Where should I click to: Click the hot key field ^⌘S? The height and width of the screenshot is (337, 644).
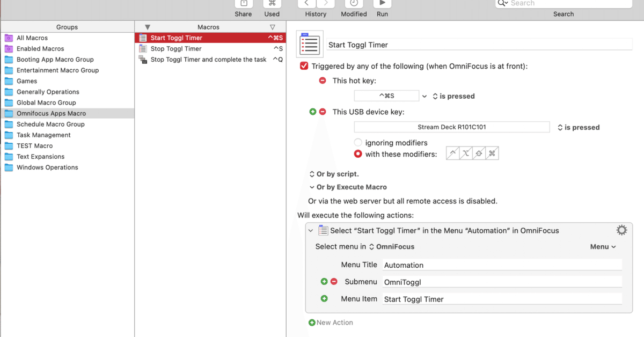386,96
